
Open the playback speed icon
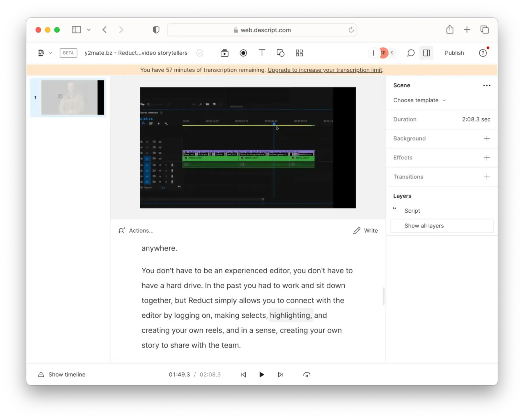(x=307, y=375)
